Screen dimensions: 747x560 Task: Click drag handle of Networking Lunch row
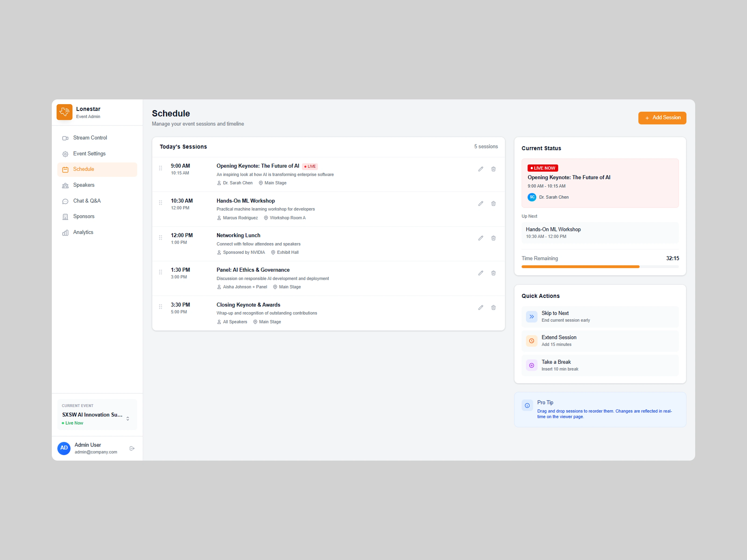pyautogui.click(x=160, y=238)
